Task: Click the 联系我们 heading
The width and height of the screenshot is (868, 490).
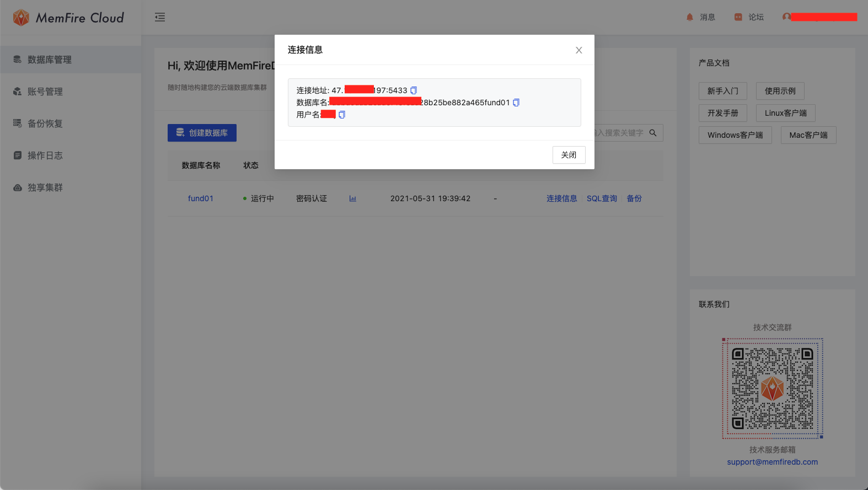Action: pos(714,304)
